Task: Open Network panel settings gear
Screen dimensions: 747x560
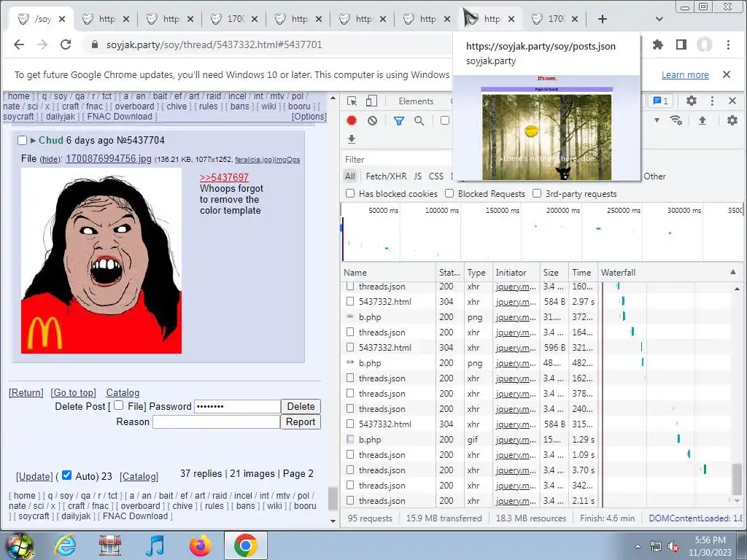Action: tap(732, 120)
